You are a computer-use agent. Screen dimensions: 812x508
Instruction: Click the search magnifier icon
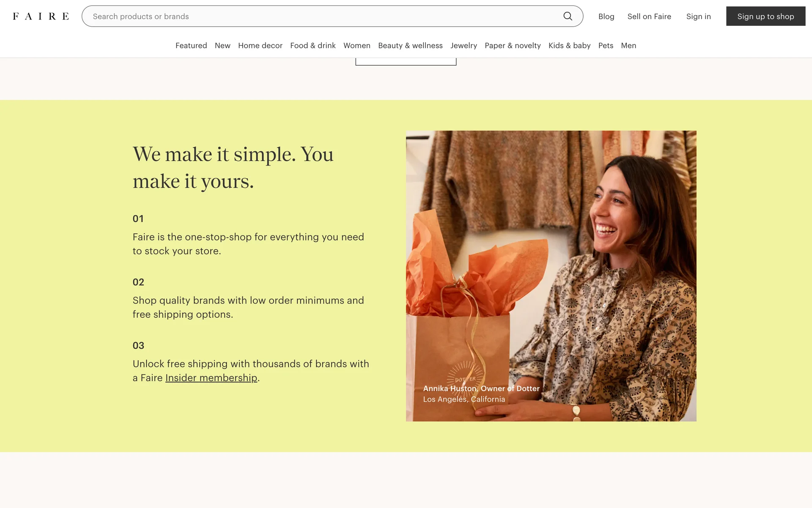click(568, 16)
